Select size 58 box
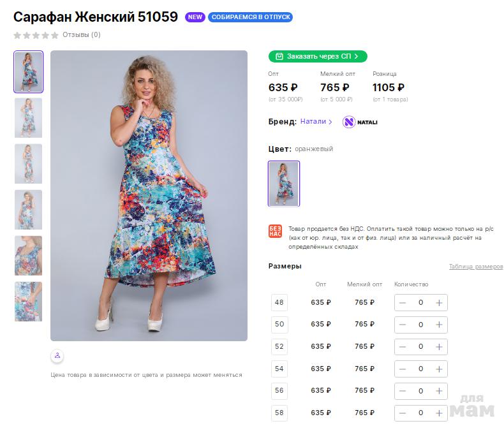 (x=279, y=413)
